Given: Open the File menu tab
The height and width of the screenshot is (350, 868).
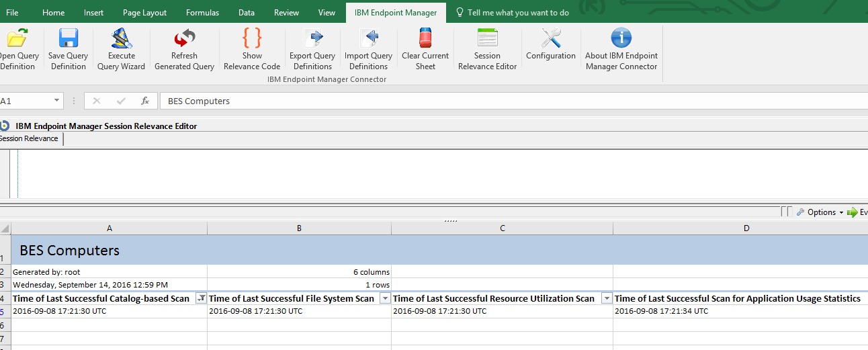Looking at the screenshot, I should coord(12,13).
